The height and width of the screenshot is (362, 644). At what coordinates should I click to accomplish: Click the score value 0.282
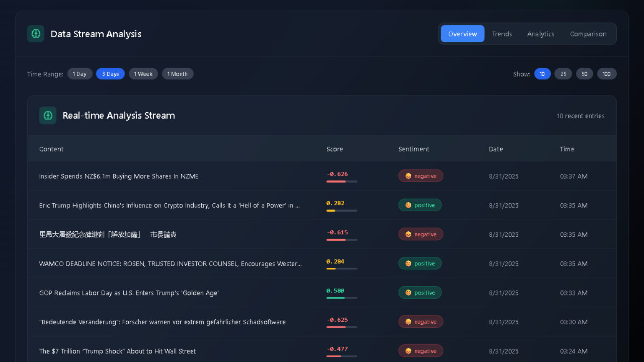(335, 203)
